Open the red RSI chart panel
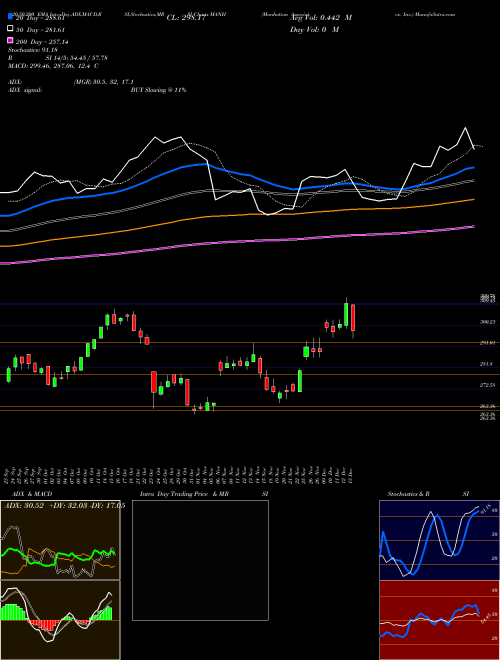 [x=439, y=620]
